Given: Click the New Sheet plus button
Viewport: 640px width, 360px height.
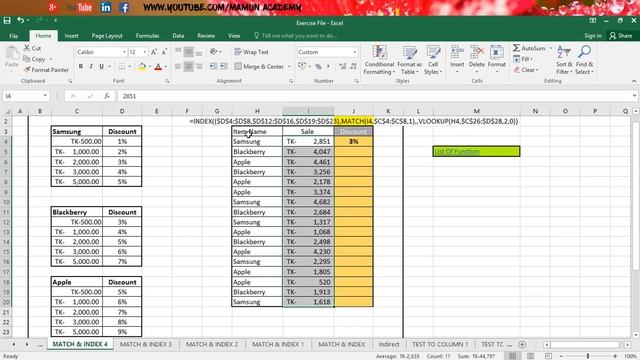Looking at the screenshot, I should point(522,344).
